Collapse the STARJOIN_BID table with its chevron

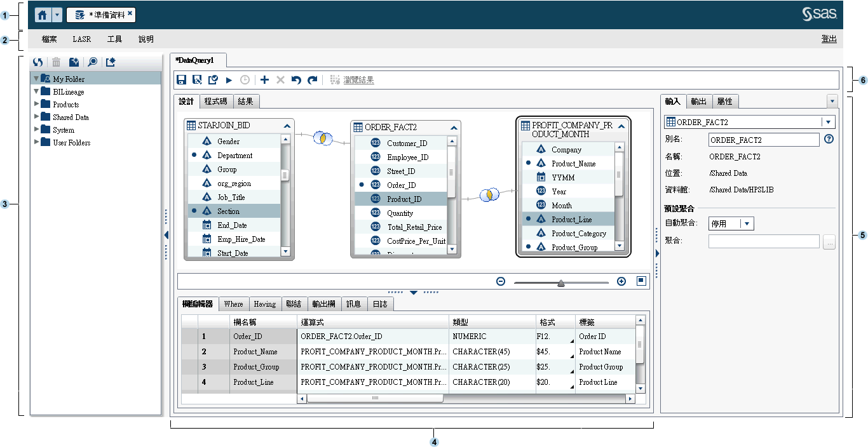[x=287, y=126]
